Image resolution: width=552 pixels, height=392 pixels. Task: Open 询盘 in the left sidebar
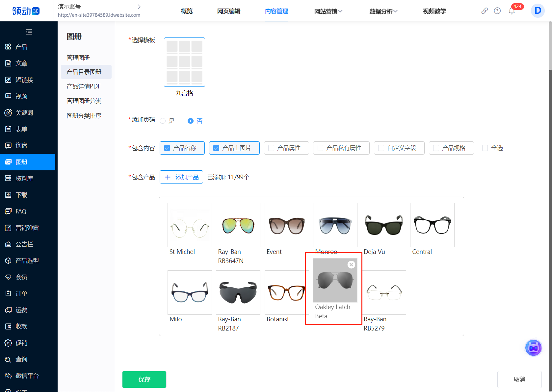pyautogui.click(x=21, y=145)
